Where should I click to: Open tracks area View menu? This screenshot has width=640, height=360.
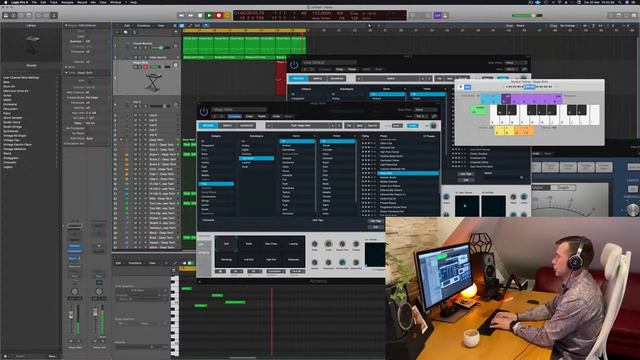161,25
